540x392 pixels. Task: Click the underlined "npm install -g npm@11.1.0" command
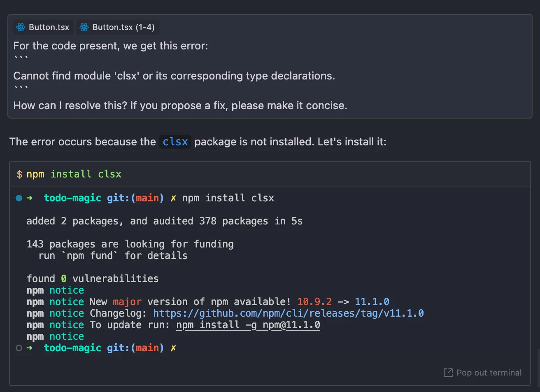[248, 325]
